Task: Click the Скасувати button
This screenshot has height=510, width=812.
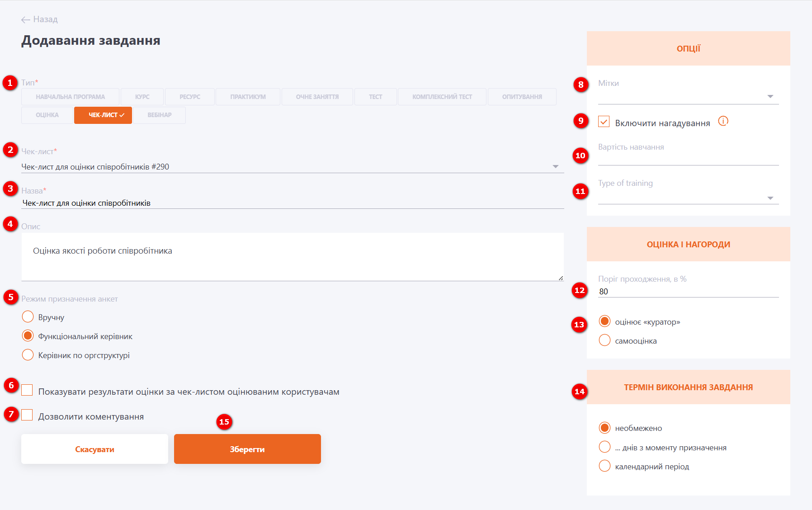Action: 94,449
